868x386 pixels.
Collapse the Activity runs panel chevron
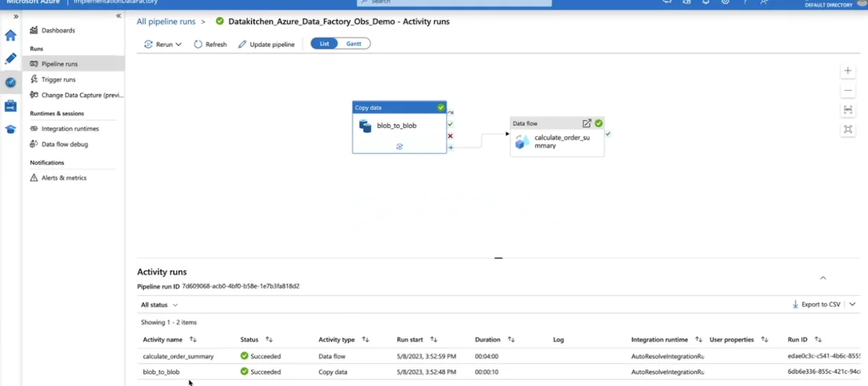[x=822, y=278]
